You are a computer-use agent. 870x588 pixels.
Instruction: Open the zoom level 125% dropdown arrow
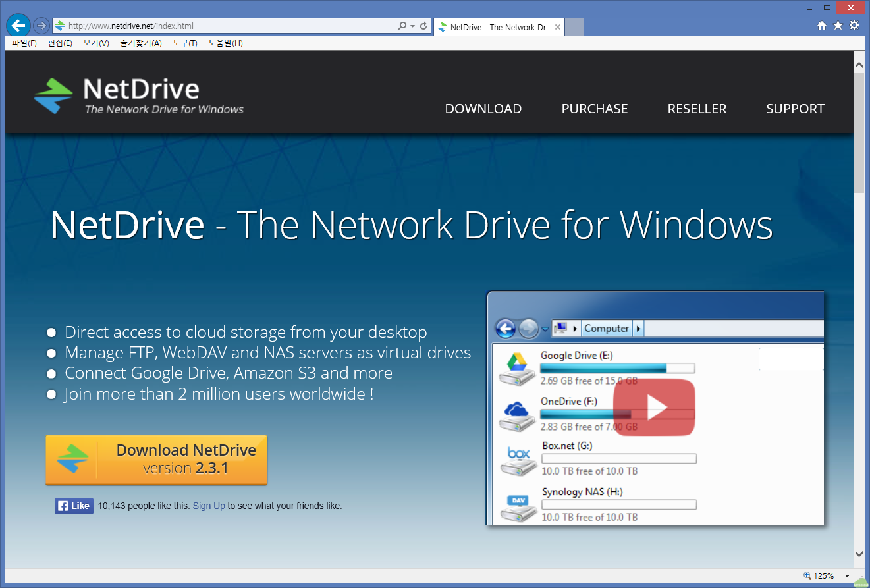coord(848,576)
